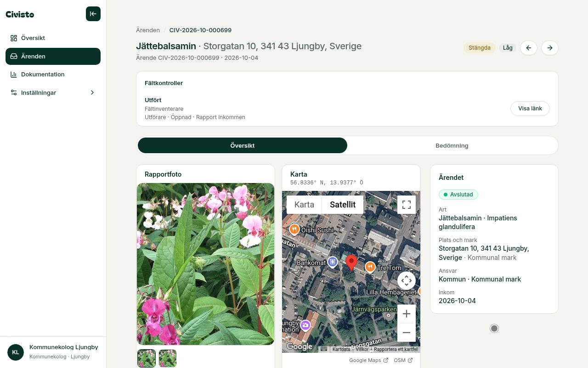Go to the next case arrow
588x368 pixels.
pos(550,48)
